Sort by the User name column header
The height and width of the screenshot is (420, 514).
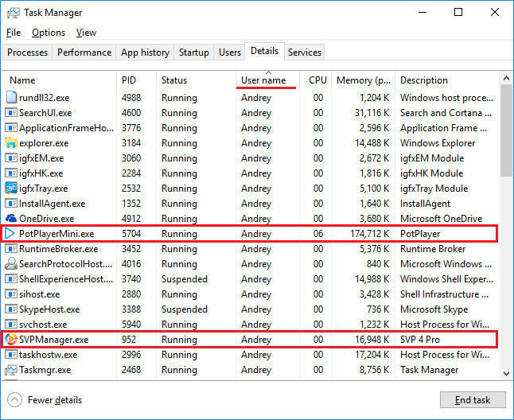point(263,80)
